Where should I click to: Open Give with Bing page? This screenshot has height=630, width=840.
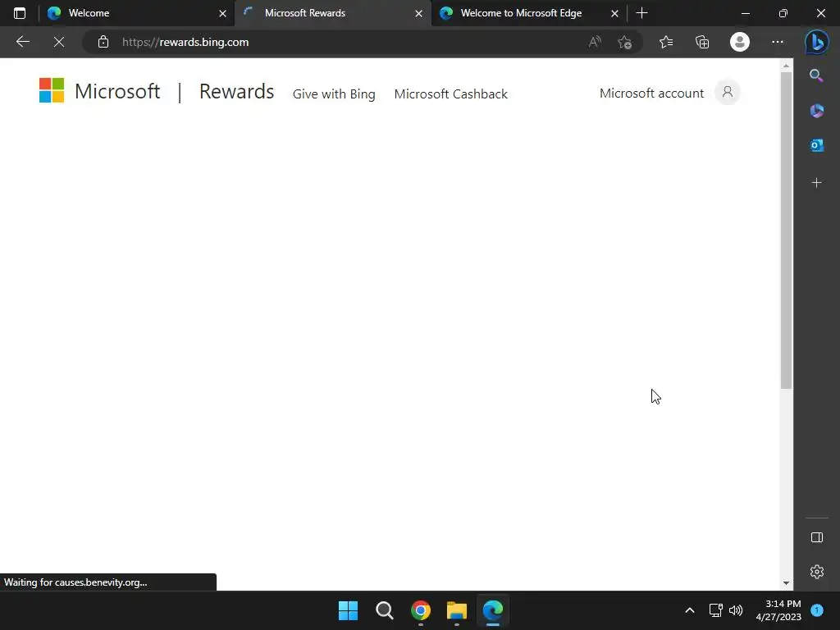[334, 94]
